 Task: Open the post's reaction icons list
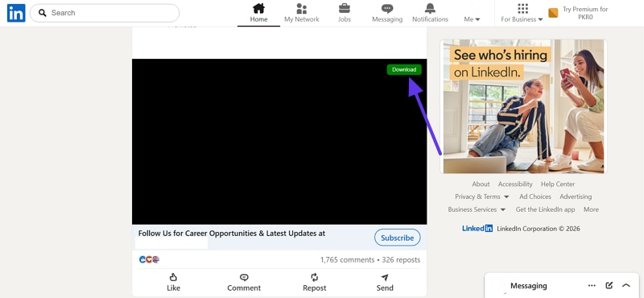point(149,259)
